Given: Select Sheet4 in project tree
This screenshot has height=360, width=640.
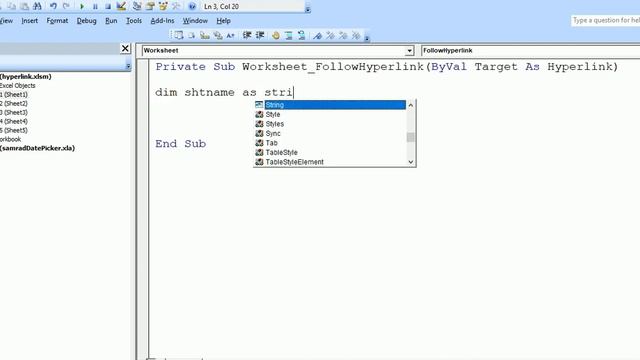Looking at the screenshot, I should (14, 121).
